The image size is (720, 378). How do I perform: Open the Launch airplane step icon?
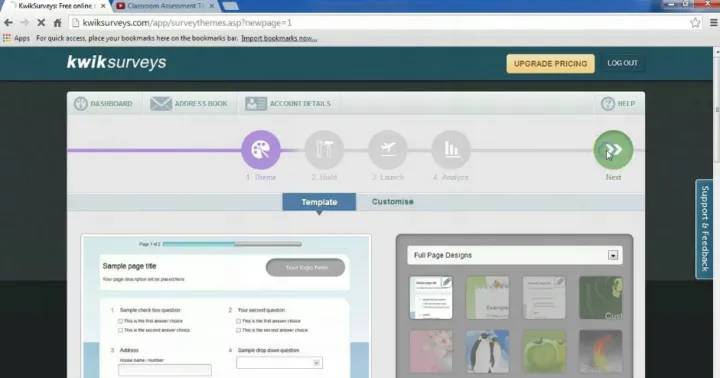(388, 150)
